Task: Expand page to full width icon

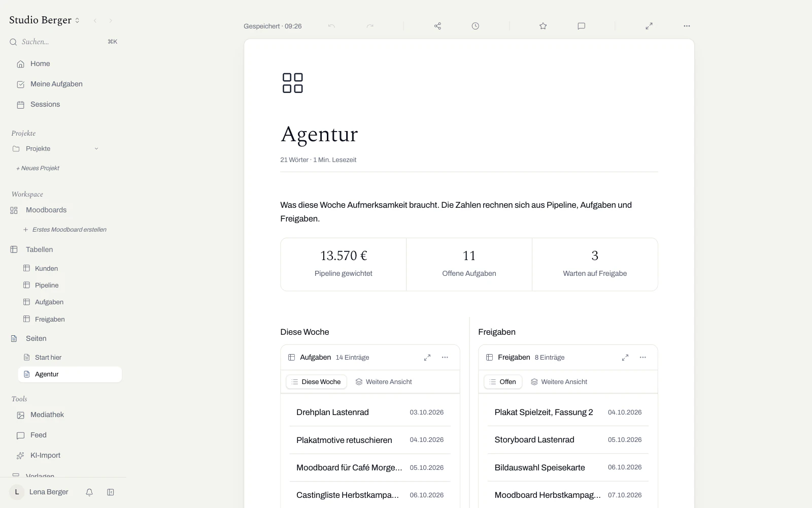Action: tap(649, 26)
